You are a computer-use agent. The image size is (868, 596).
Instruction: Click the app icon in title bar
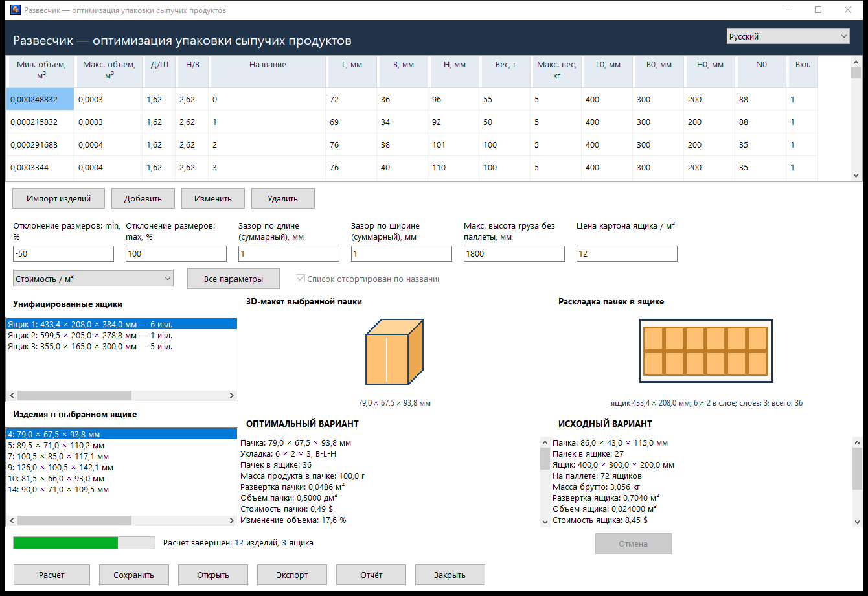(x=16, y=10)
